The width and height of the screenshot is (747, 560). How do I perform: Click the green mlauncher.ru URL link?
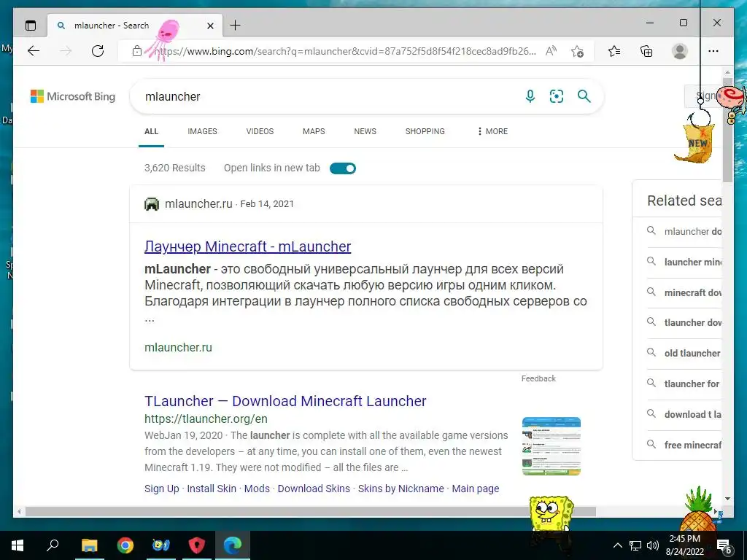point(178,348)
